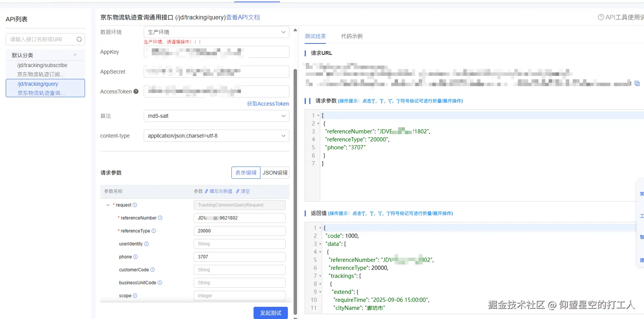Click "phone": "3707" line in request

pos(345,147)
